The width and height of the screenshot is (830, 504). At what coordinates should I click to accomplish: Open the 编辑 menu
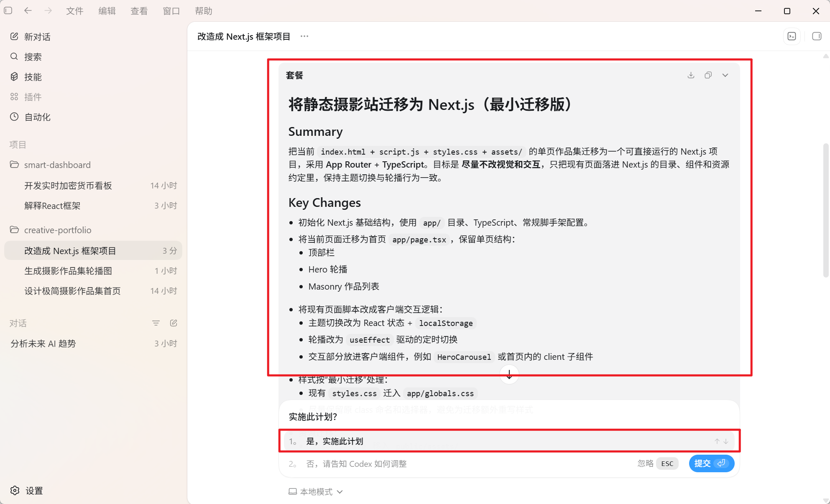point(107,11)
